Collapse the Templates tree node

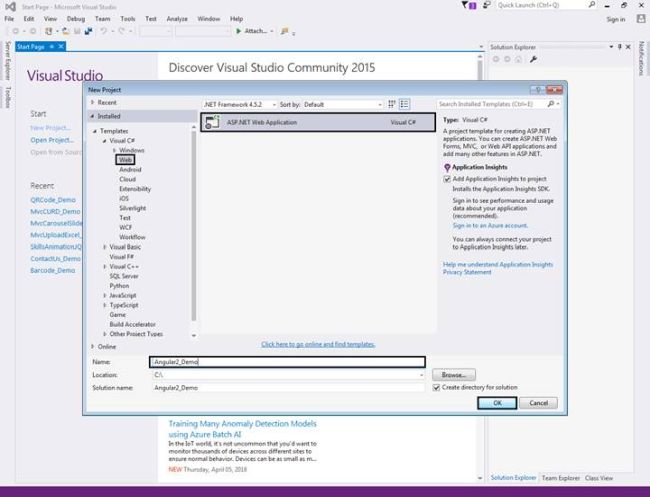[x=95, y=131]
